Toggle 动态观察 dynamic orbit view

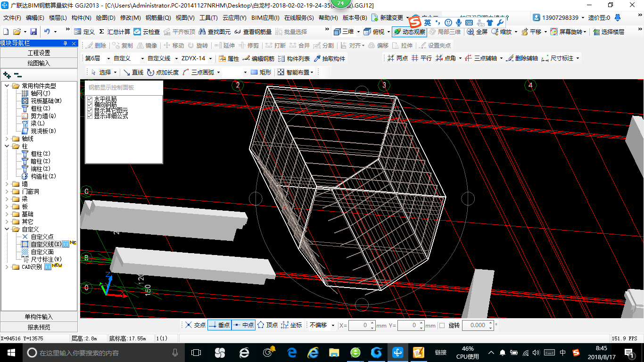(x=409, y=32)
